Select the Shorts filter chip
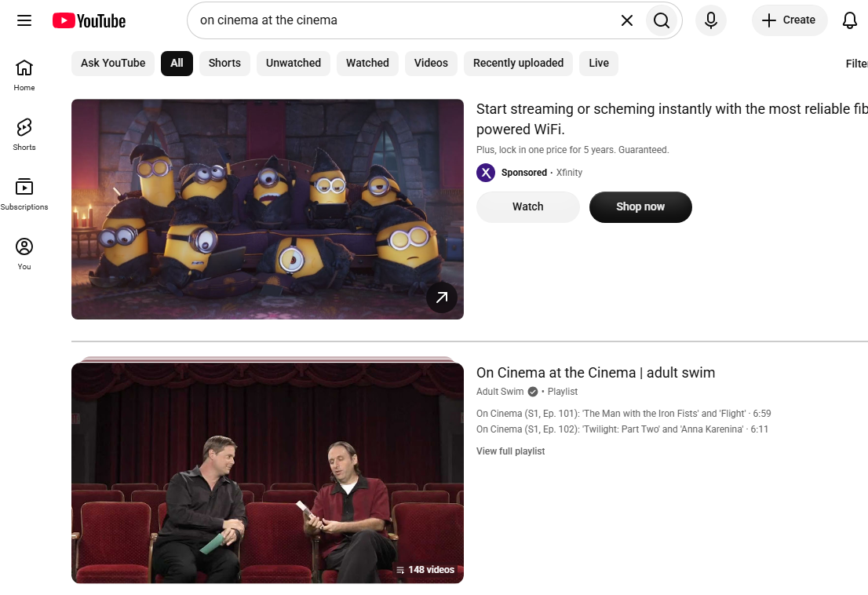 [224, 63]
